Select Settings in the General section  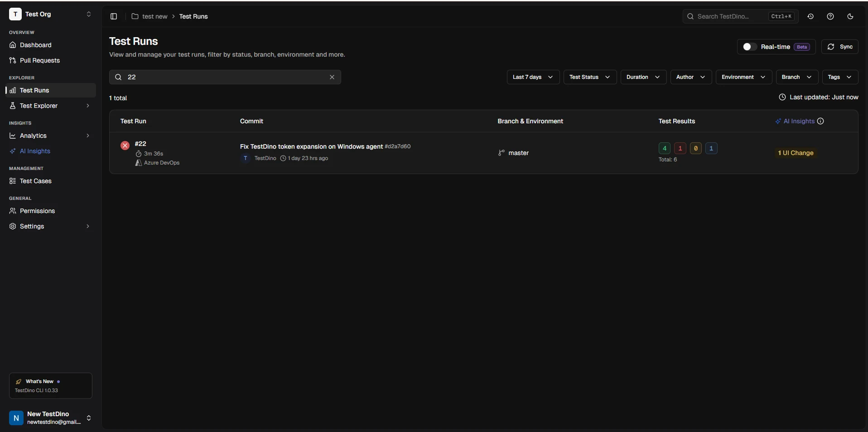click(32, 226)
